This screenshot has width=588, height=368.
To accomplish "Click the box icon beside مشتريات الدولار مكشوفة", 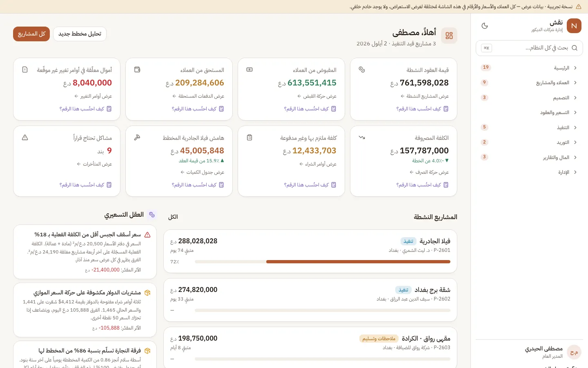I will point(147,293).
